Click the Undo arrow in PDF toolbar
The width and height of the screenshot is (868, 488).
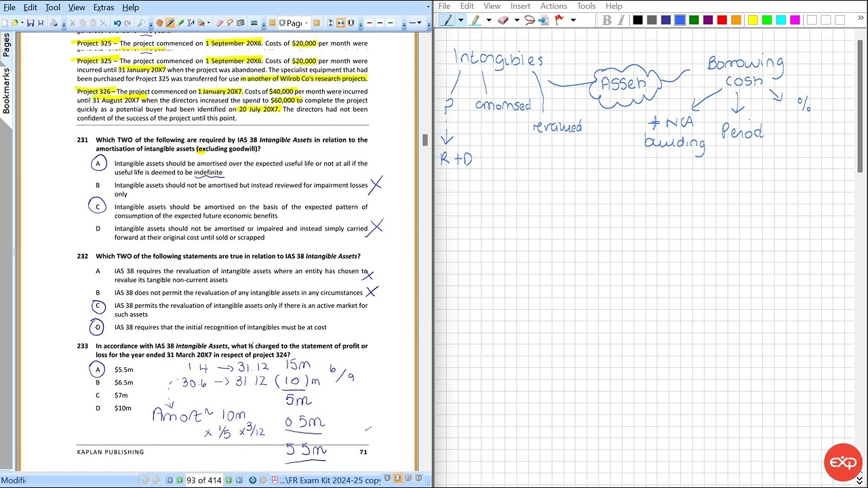[x=117, y=23]
